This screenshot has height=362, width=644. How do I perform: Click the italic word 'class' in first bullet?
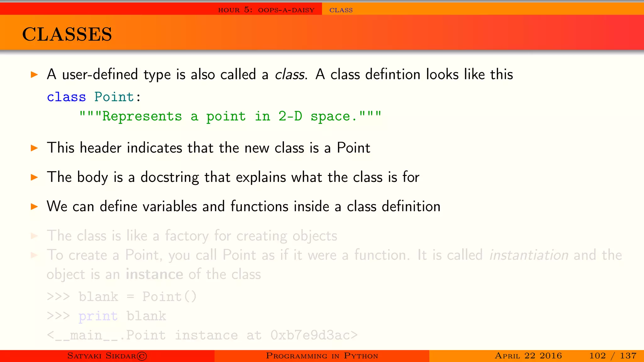click(x=290, y=75)
